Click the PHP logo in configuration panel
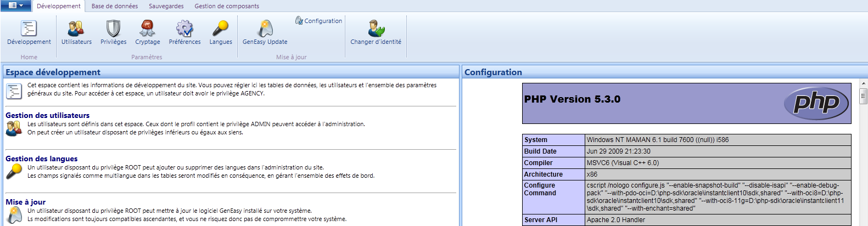The image size is (868, 226). [816, 103]
